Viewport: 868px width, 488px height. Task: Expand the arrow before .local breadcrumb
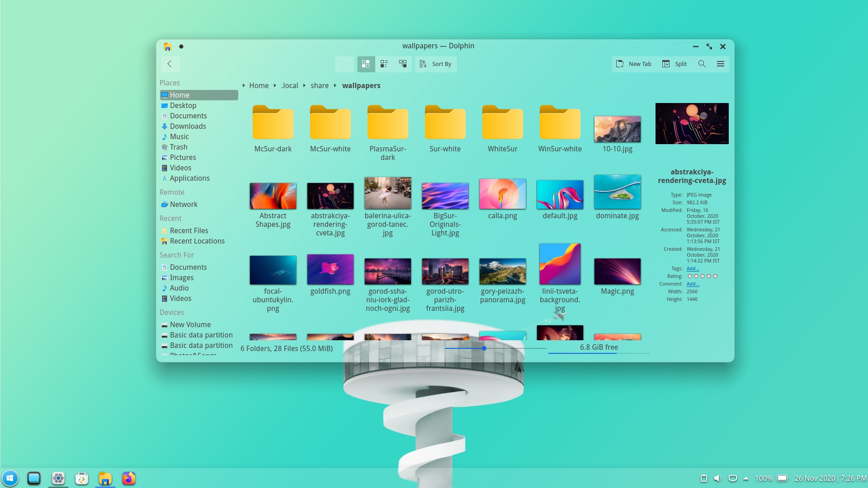pyautogui.click(x=275, y=85)
